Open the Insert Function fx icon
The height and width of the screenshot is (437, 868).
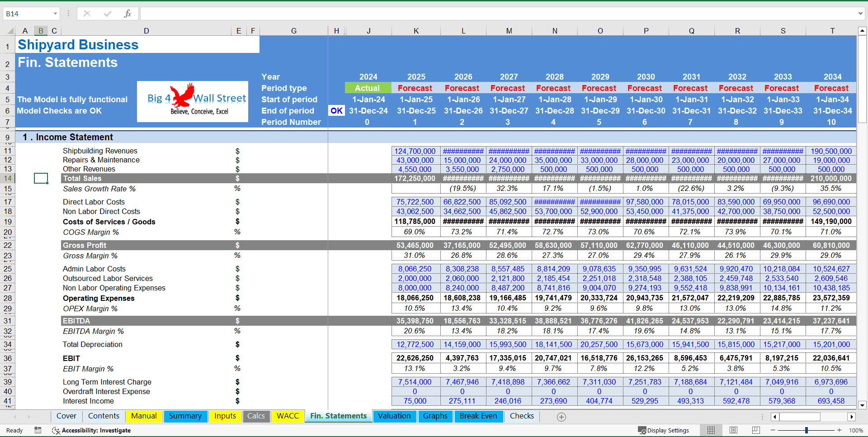[127, 14]
